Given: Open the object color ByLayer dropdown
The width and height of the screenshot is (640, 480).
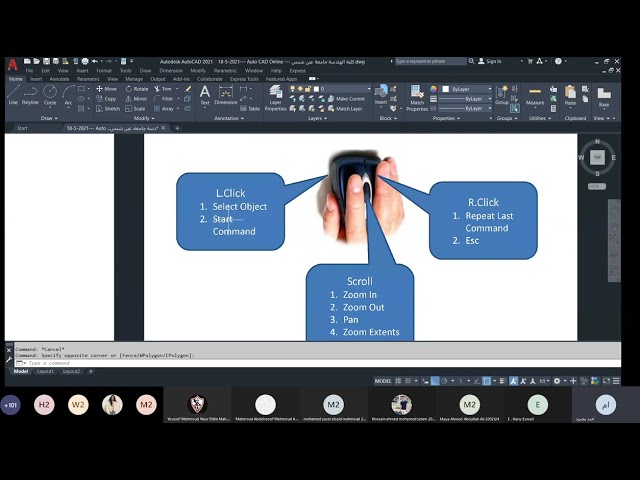Looking at the screenshot, I should (467, 89).
